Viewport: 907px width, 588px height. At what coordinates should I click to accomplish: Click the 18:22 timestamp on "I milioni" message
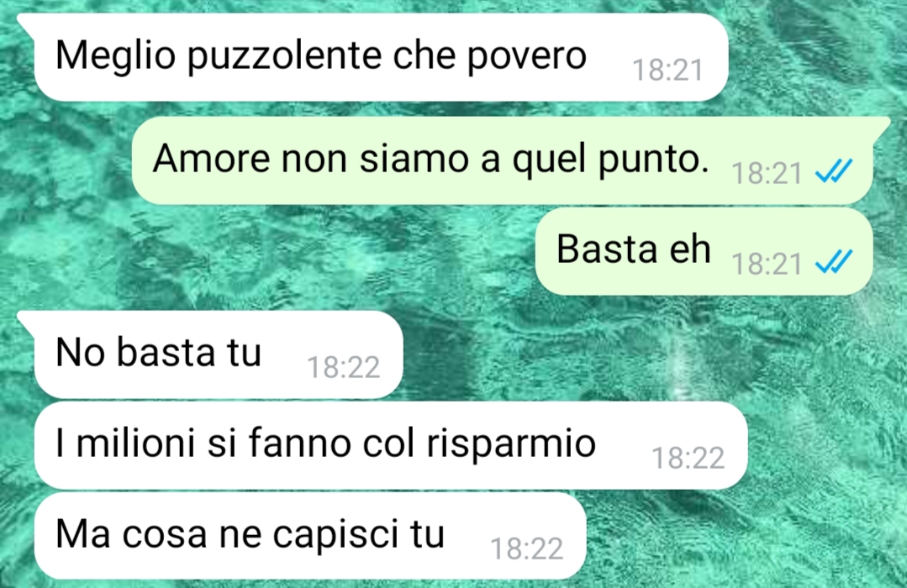pyautogui.click(x=688, y=459)
